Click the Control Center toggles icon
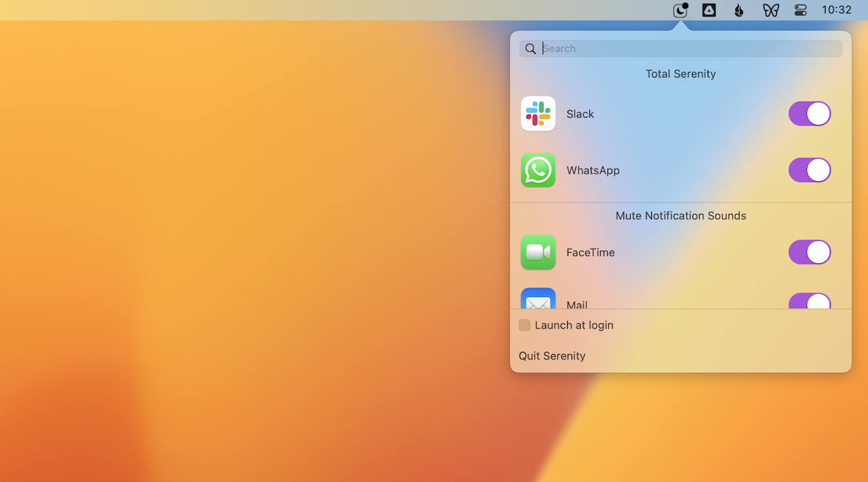 (x=801, y=10)
